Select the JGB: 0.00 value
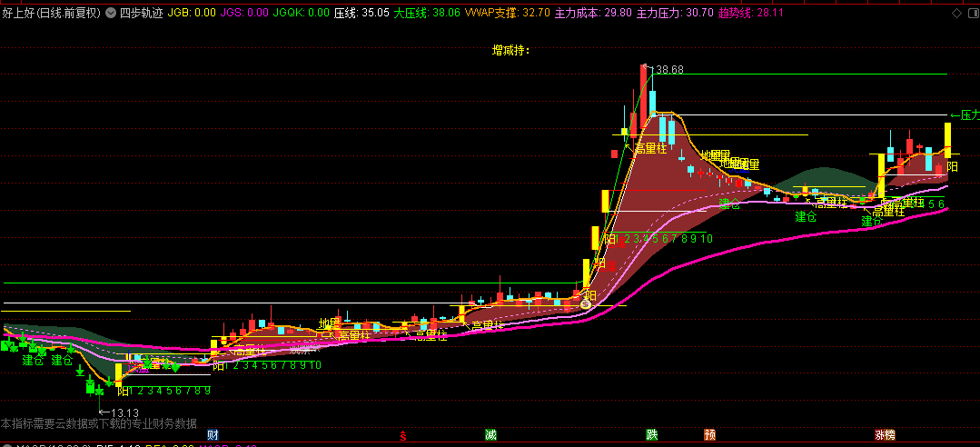Image resolution: width=980 pixels, height=447 pixels. [x=192, y=13]
